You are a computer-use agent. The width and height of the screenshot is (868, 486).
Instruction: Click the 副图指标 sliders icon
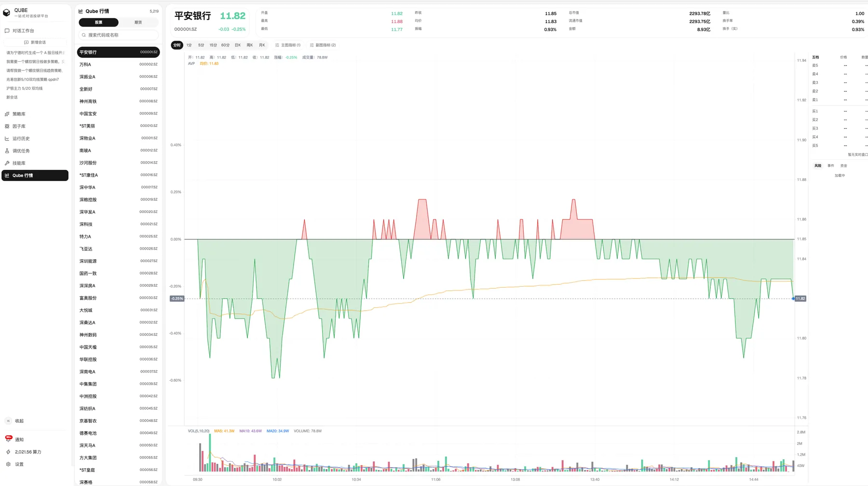point(312,45)
